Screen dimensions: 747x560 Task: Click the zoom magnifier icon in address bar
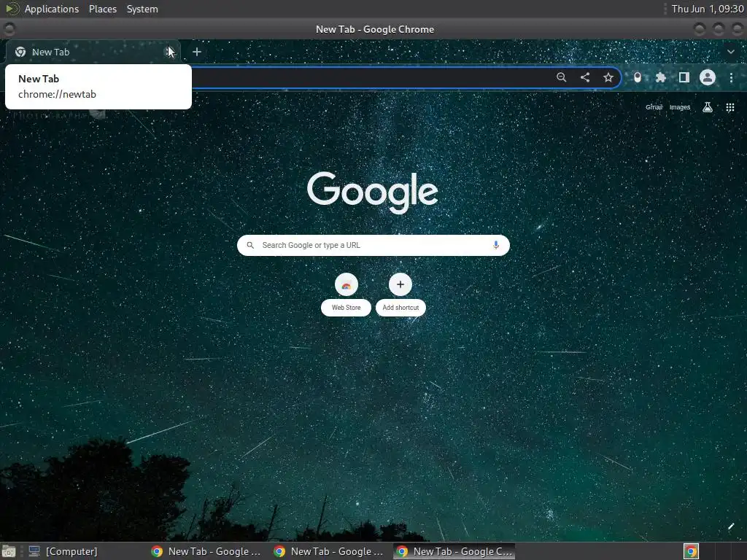click(561, 77)
